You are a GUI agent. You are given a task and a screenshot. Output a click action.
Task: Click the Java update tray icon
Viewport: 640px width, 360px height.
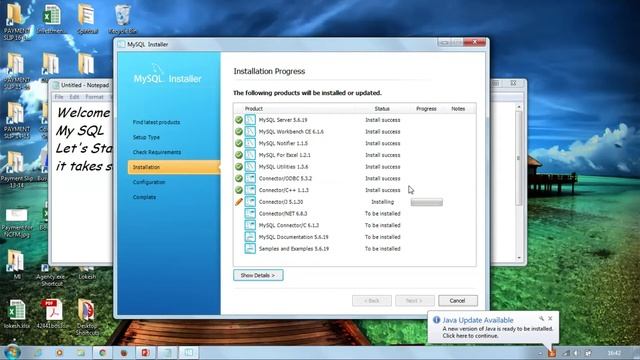[x=551, y=353]
